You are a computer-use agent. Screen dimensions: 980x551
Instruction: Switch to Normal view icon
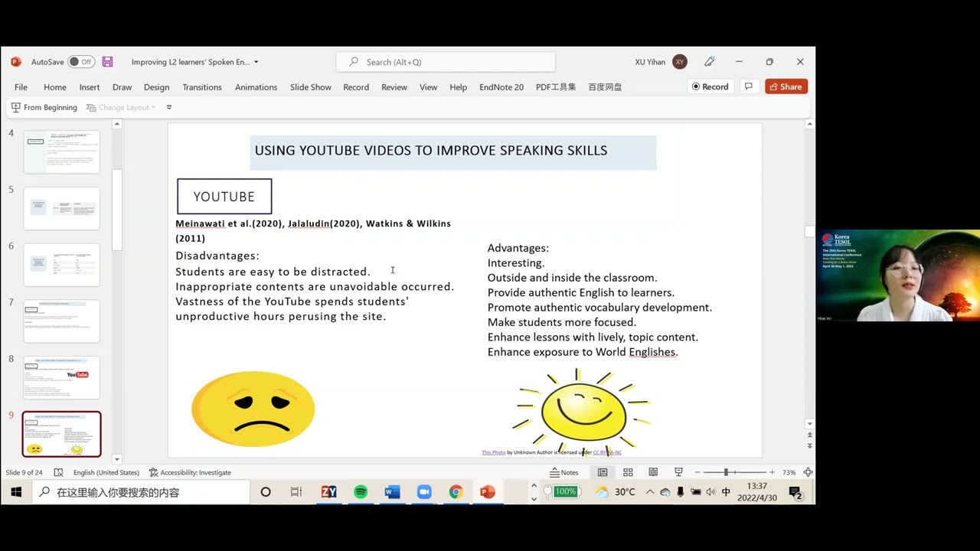[603, 472]
